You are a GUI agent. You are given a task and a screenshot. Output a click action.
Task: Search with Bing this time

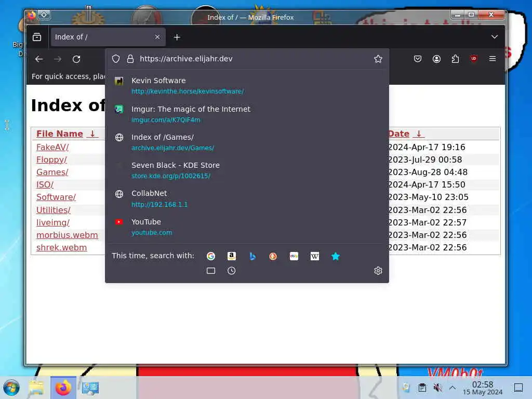point(252,256)
